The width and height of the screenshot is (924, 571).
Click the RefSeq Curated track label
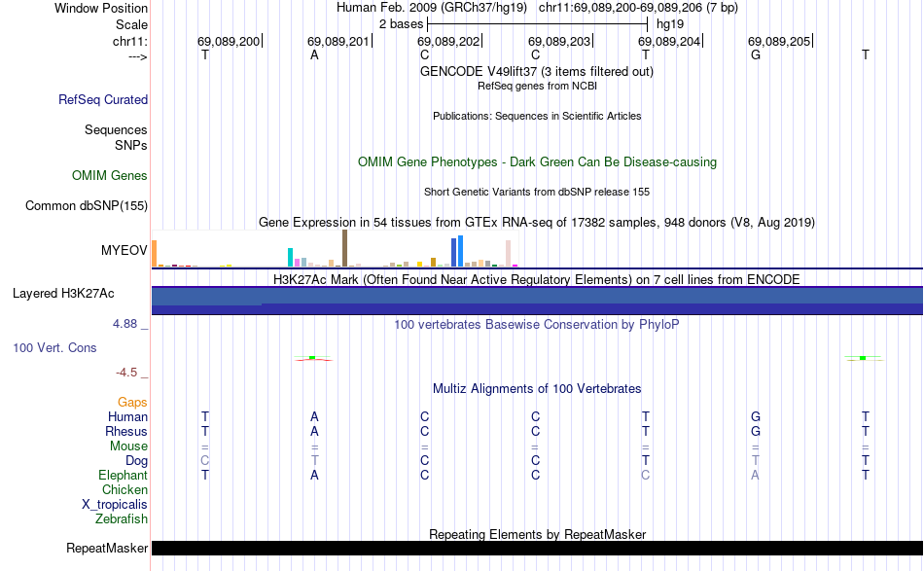pos(103,99)
